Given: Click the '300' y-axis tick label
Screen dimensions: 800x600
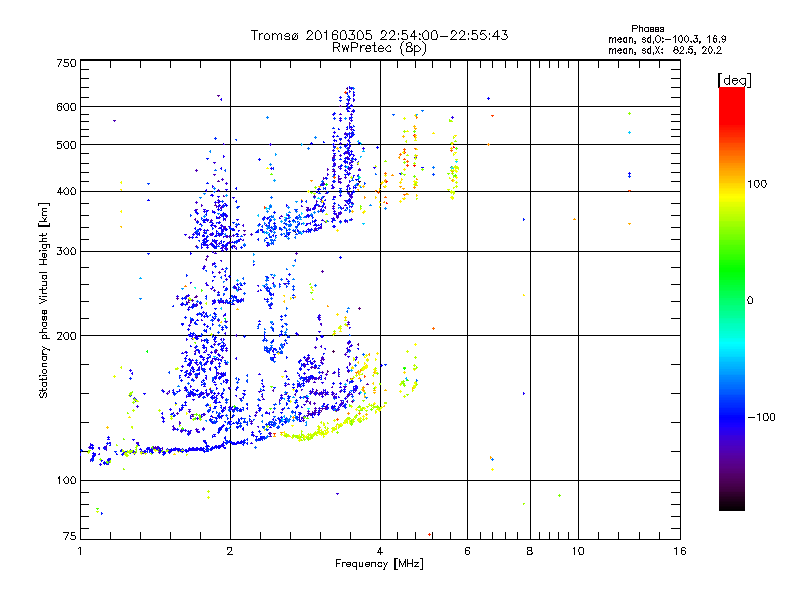Looking at the screenshot, I should (x=66, y=251).
